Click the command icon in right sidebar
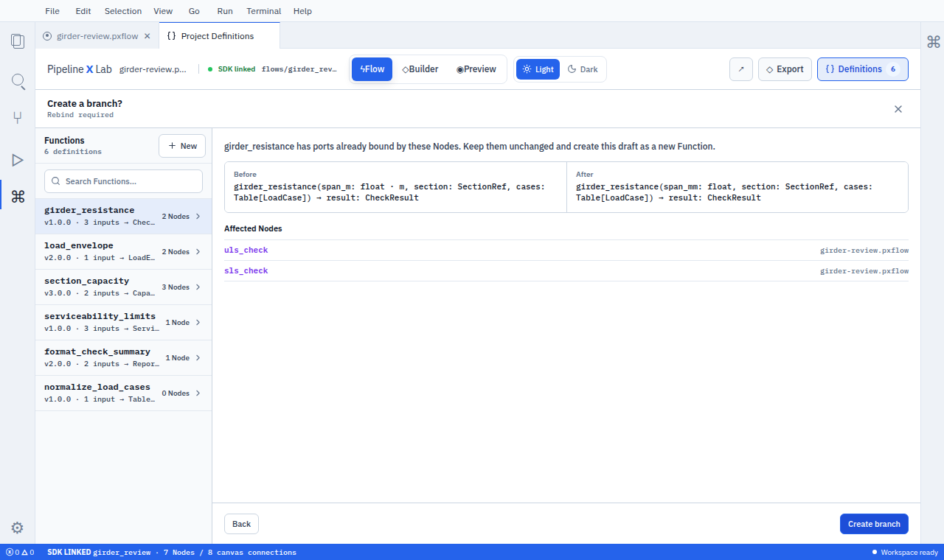The image size is (944, 560). tap(933, 41)
